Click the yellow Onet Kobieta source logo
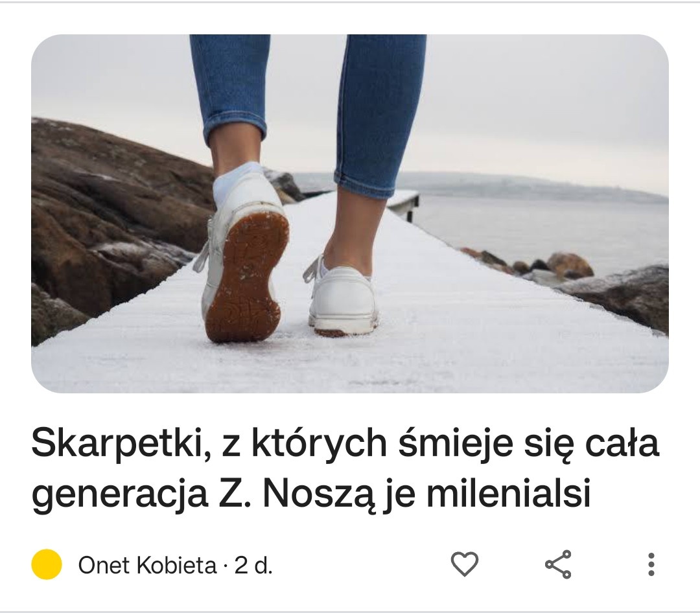This screenshot has width=700, height=613. point(47,564)
